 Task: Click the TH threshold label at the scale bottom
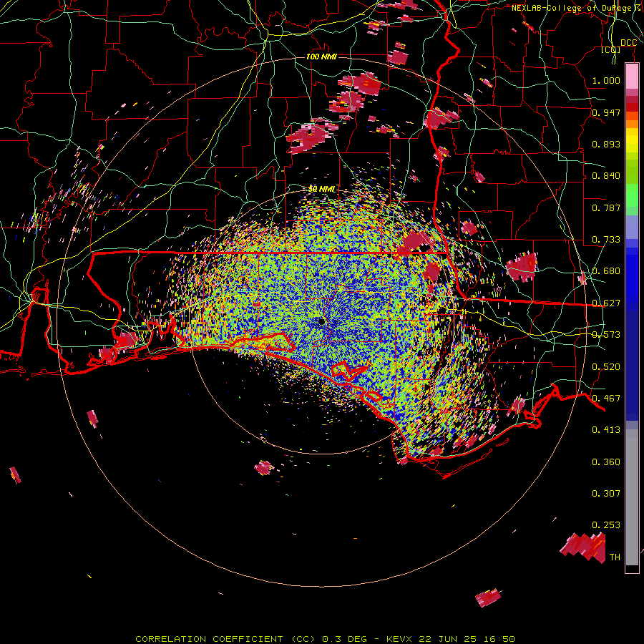(x=615, y=557)
